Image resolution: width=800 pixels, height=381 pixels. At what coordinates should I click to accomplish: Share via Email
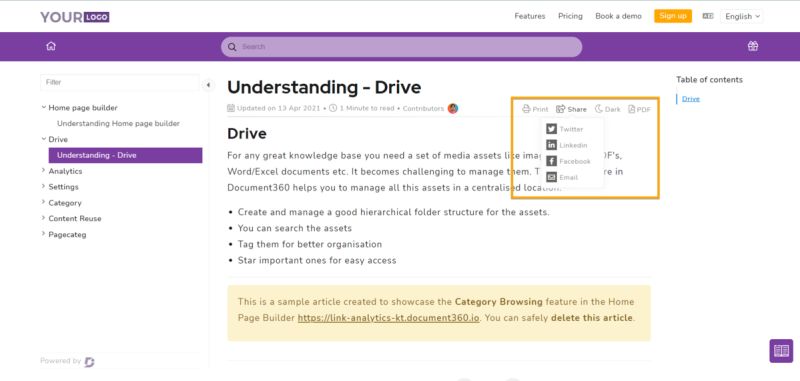pyautogui.click(x=562, y=177)
